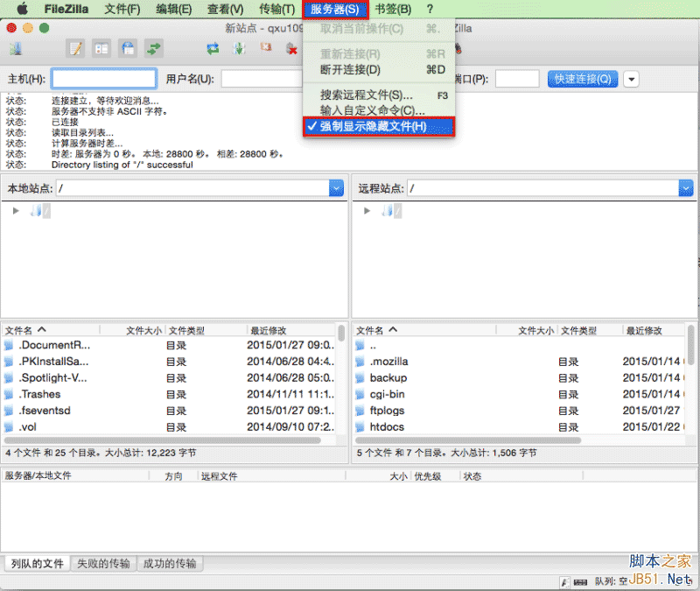The image size is (700, 591).
Task: Select 搜索远程文件(S)... menu entry
Action: (x=365, y=95)
